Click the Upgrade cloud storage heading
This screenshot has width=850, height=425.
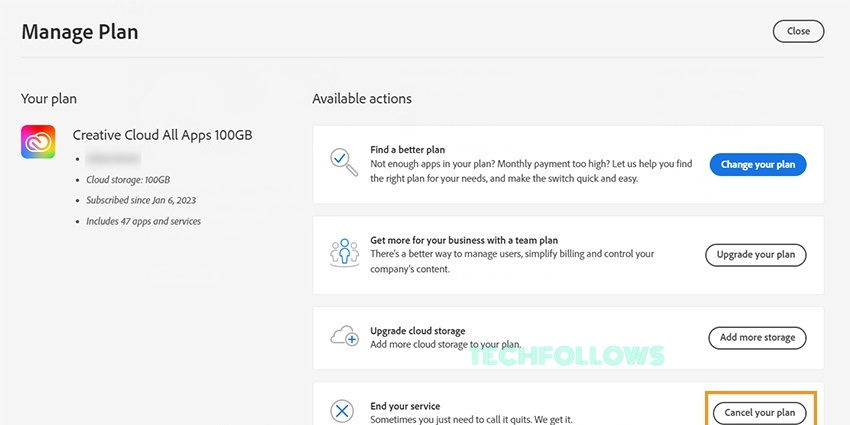tap(417, 331)
